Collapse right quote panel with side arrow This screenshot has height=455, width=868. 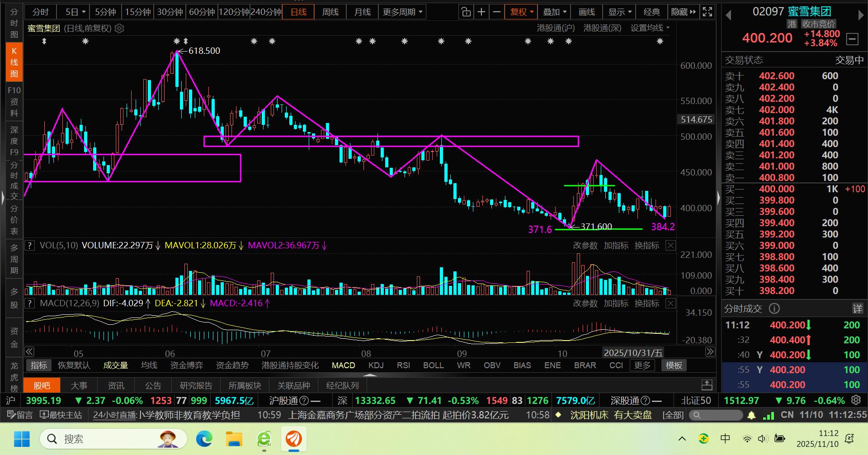[x=719, y=198]
